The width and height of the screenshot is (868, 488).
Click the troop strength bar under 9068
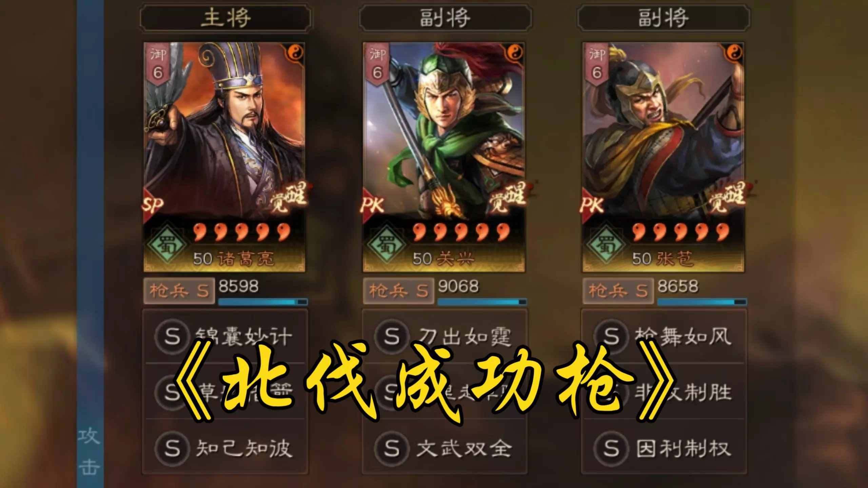(x=482, y=302)
